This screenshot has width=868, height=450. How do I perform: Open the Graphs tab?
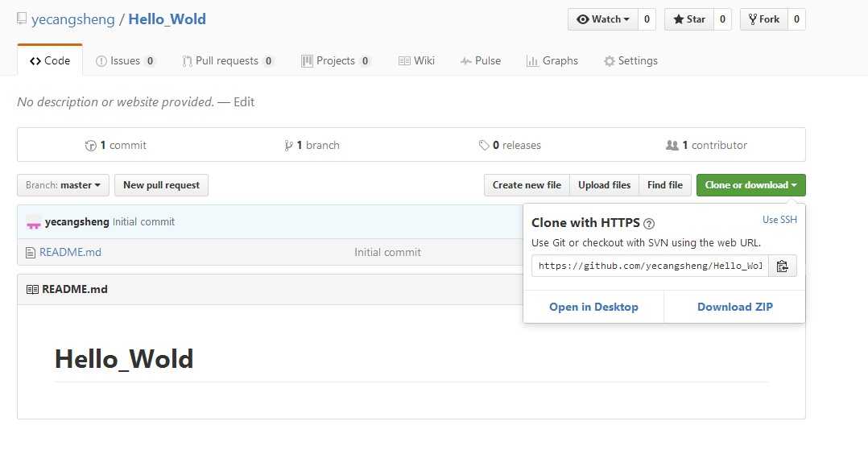click(x=552, y=61)
